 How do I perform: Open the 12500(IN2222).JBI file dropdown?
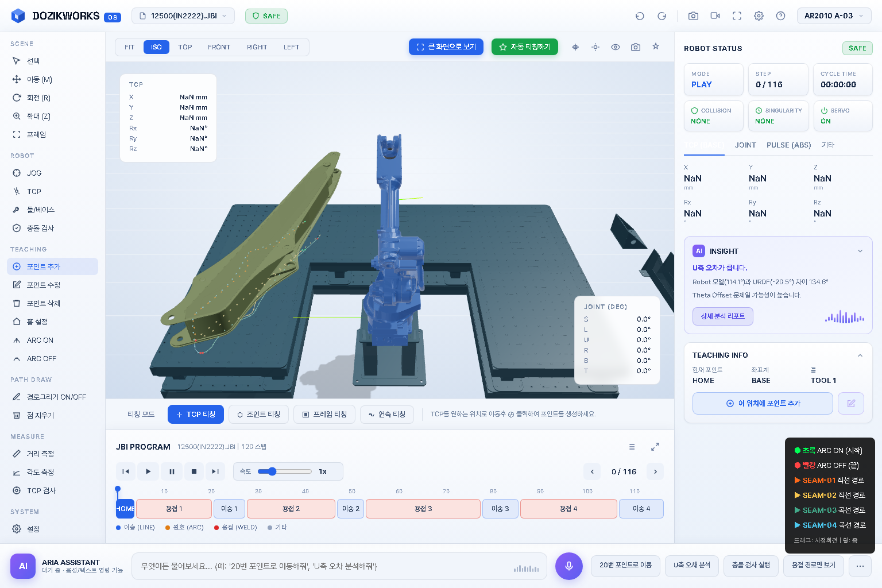183,16
